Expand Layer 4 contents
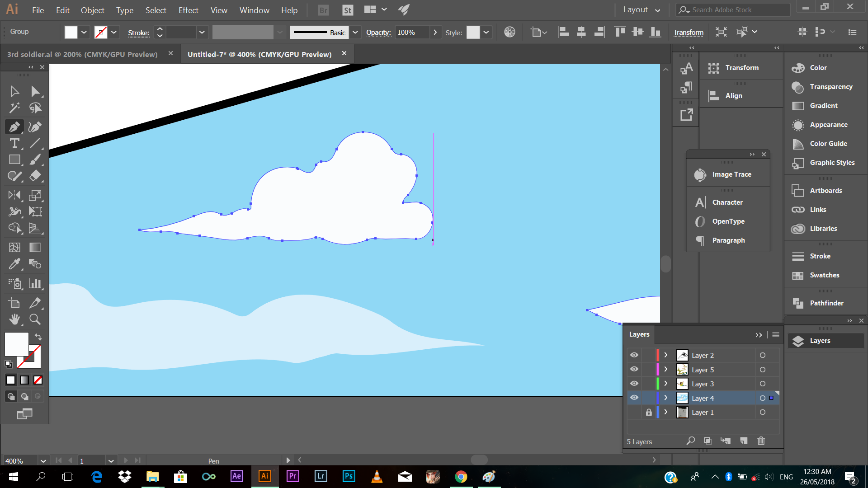The image size is (868, 488). pyautogui.click(x=666, y=398)
